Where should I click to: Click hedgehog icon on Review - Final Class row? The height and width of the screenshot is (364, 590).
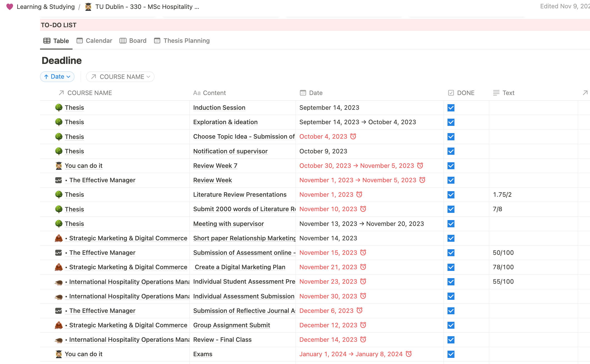pos(59,340)
